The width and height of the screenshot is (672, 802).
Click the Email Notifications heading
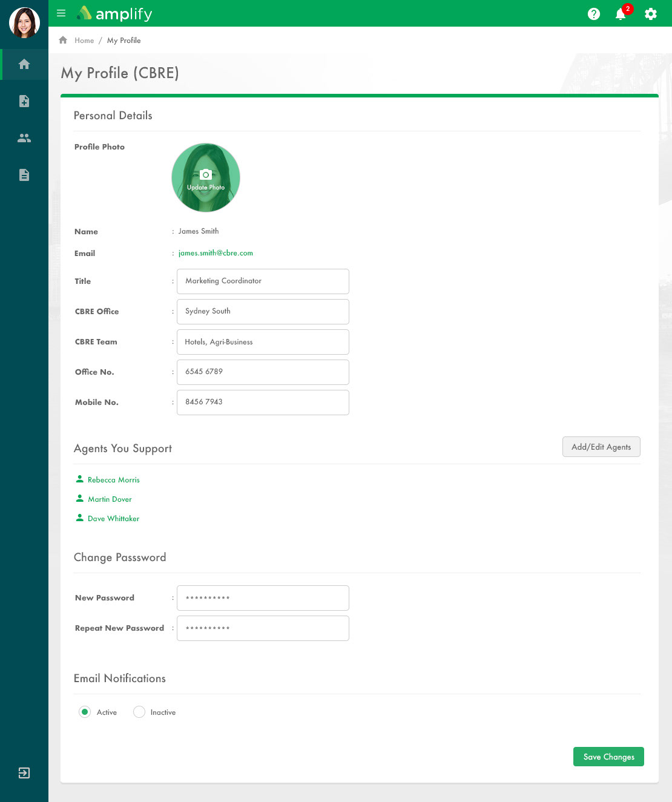pos(120,679)
